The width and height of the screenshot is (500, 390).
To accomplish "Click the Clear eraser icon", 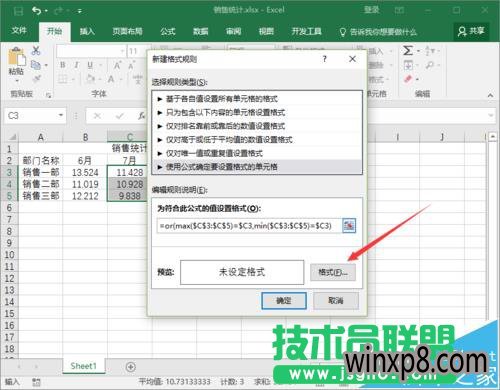I will [408, 79].
